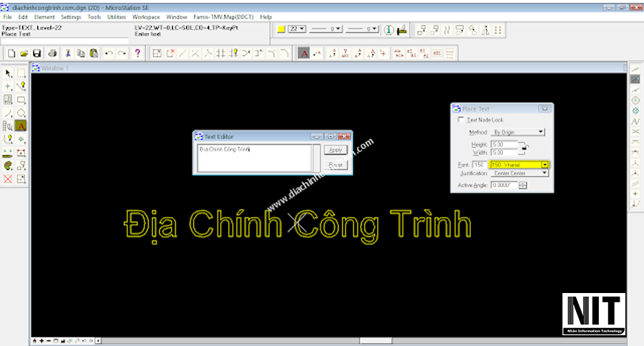644x346 pixels.
Task: Paste using the clipboard icon
Action: (94, 53)
